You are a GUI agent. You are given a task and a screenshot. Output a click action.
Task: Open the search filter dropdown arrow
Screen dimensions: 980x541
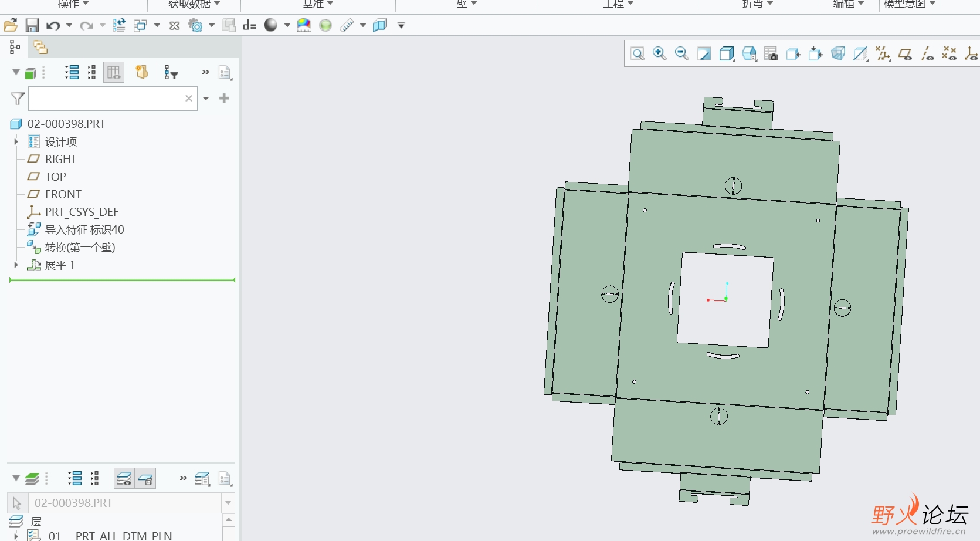click(206, 98)
